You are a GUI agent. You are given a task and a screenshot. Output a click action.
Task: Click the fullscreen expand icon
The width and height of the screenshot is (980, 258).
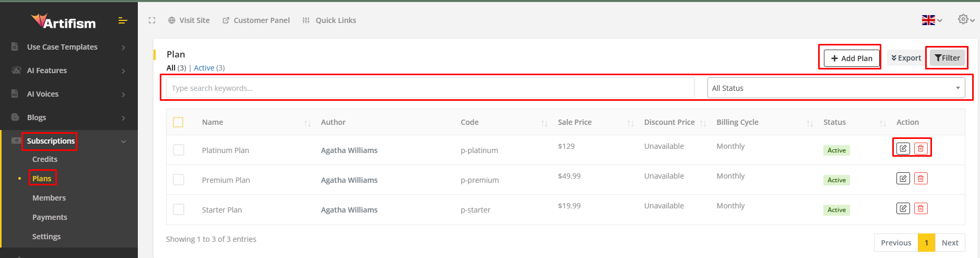152,20
